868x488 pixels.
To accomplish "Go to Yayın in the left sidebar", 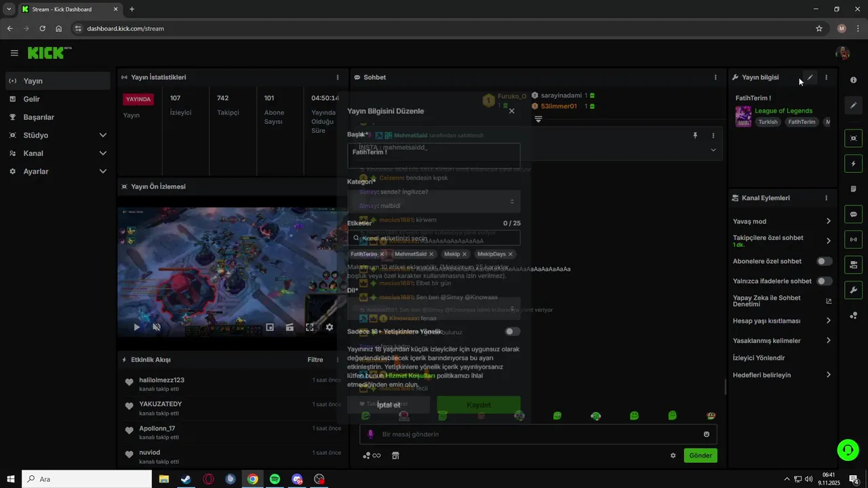I will point(58,81).
